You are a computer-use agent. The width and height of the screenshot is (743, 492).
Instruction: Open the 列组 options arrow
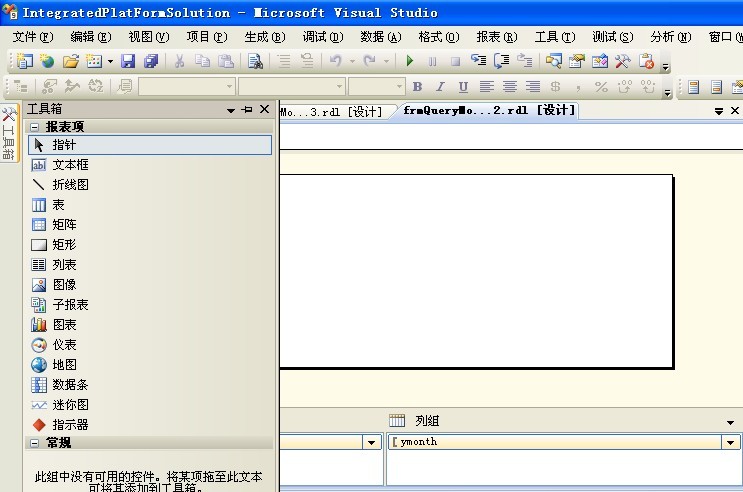(730, 422)
